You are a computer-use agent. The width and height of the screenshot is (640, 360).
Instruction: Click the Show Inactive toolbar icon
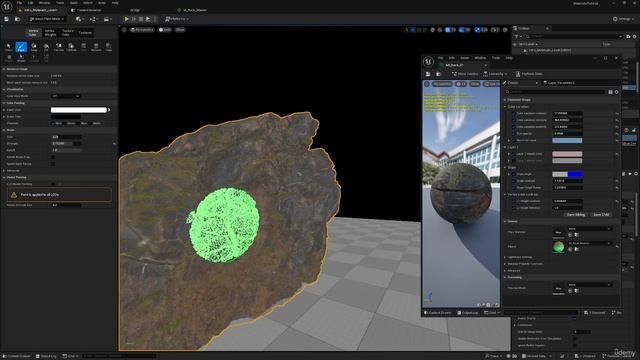(x=465, y=74)
